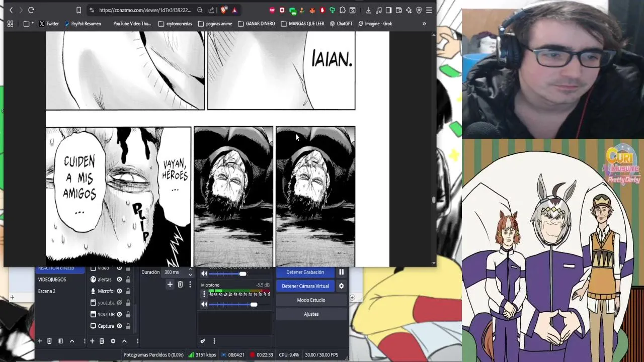644x362 pixels.
Task: Open the transition properties dots menu
Action: [190, 285]
